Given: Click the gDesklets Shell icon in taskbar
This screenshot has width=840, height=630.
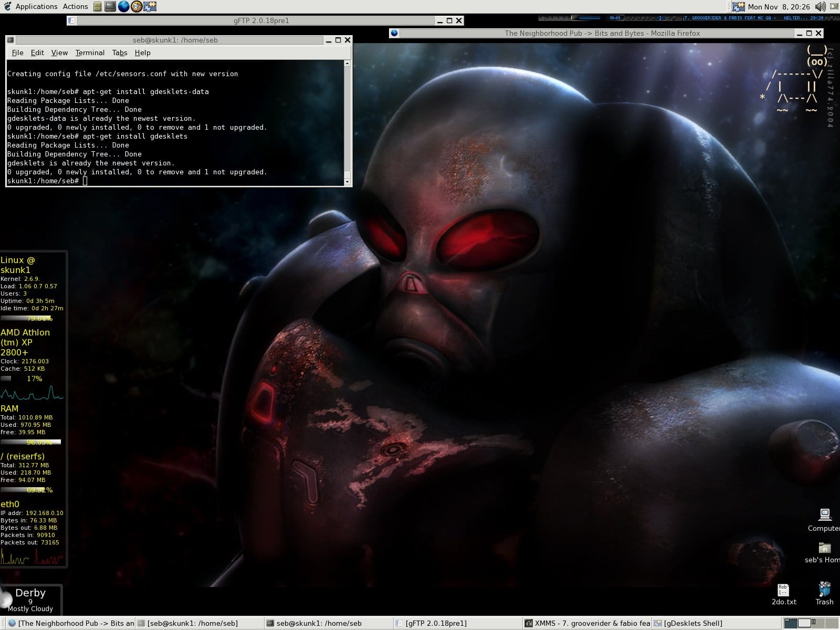Looking at the screenshot, I should pyautogui.click(x=658, y=623).
